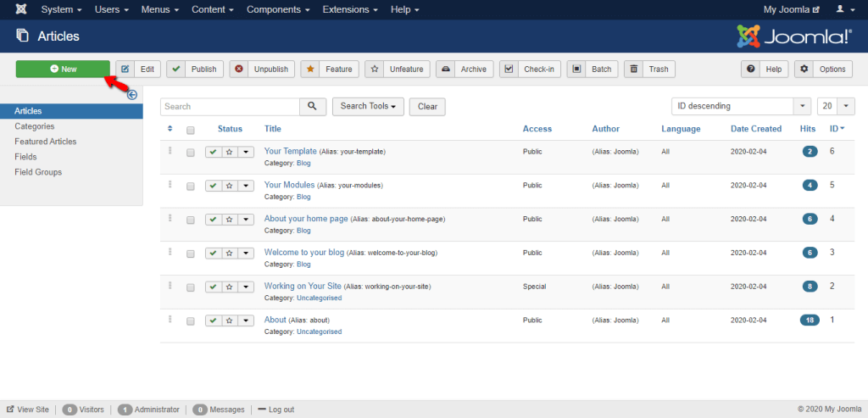Tick the checkbox for Working on Your Site

(x=191, y=287)
